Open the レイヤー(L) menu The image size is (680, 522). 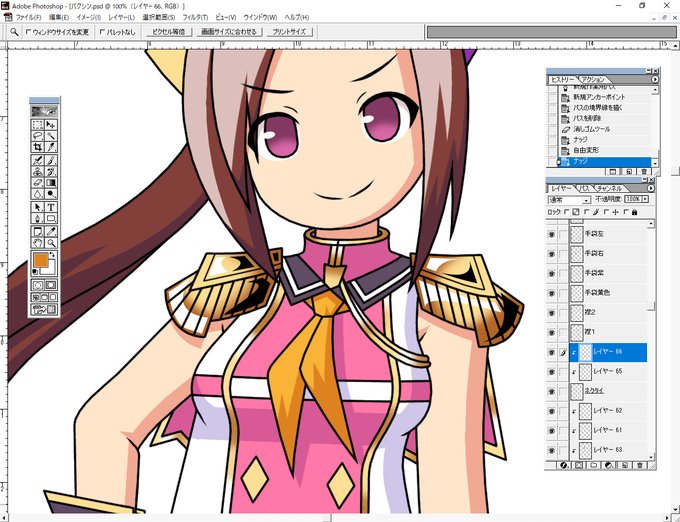121,17
